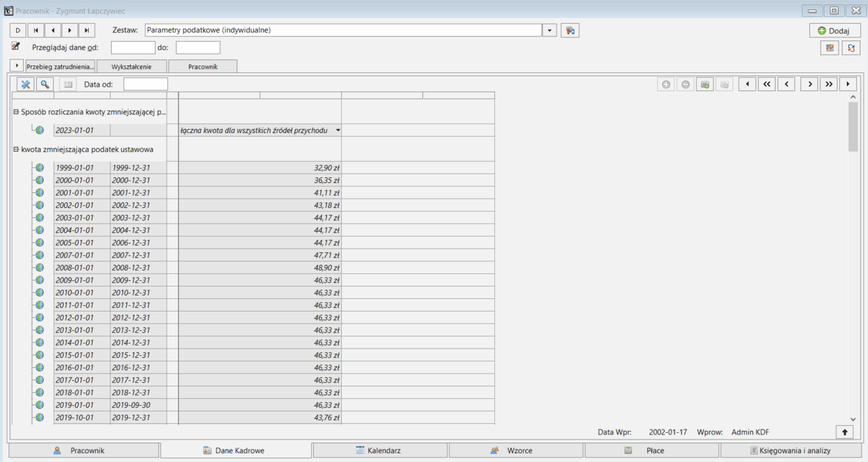This screenshot has height=462, width=868.
Task: Go to the first employee record
Action: (x=36, y=30)
